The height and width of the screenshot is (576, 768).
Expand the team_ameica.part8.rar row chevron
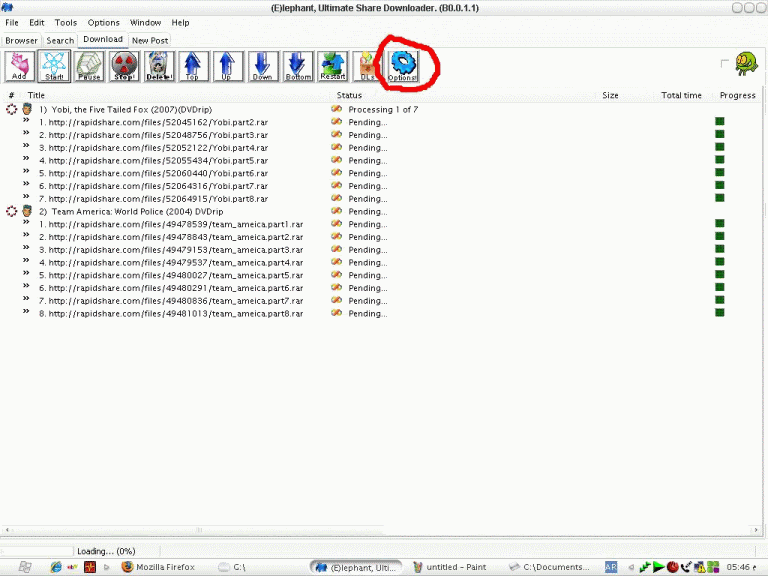click(x=27, y=313)
